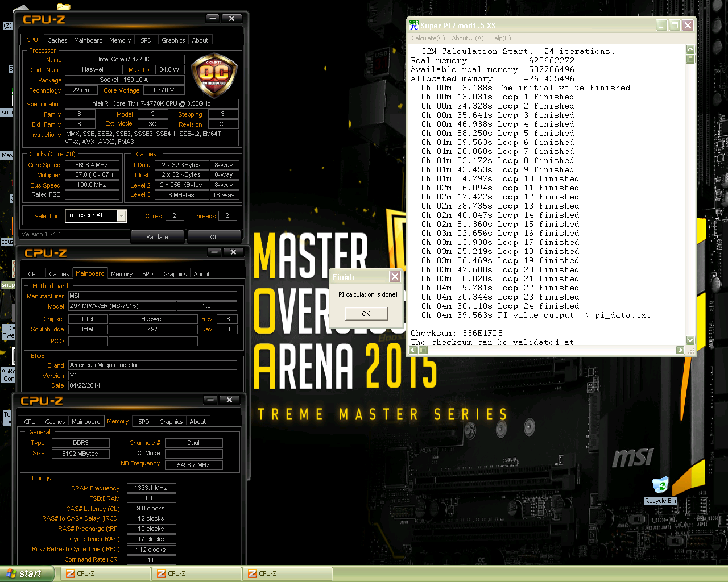
Task: Click Super PI vertical scrollbar thumb
Action: click(x=690, y=58)
